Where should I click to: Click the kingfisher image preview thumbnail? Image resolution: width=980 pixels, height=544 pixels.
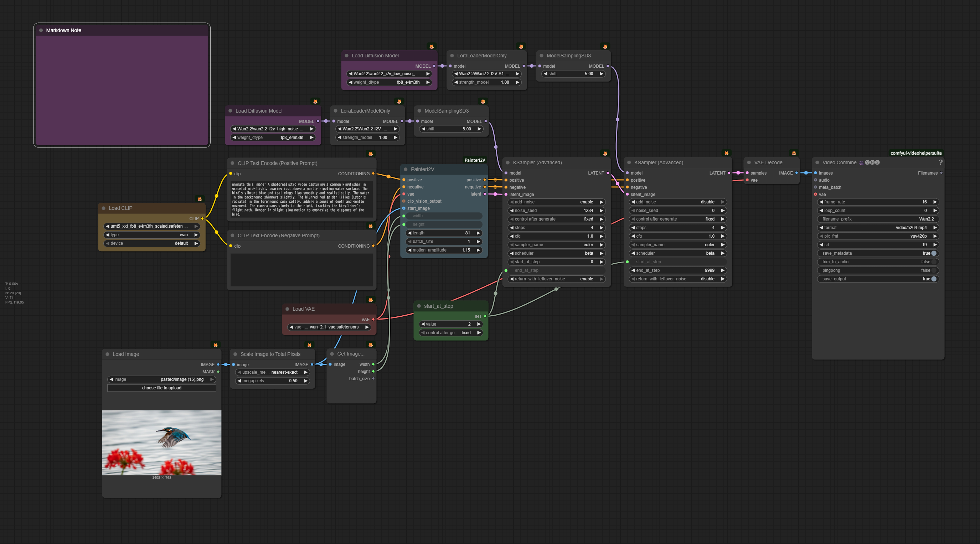pyautogui.click(x=162, y=442)
